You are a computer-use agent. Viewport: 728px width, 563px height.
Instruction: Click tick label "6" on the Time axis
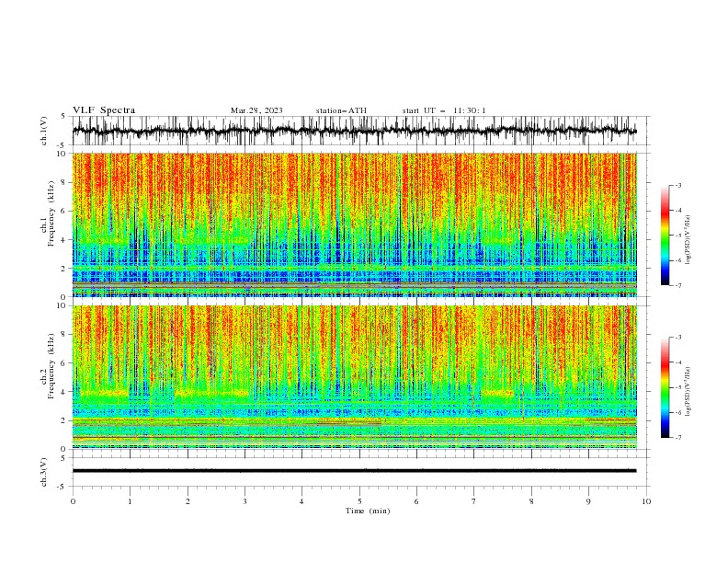coord(416,501)
